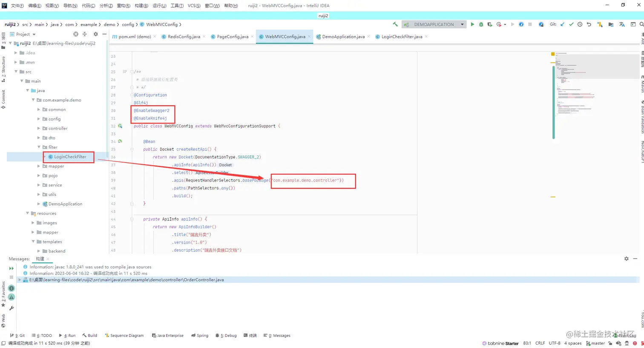
Task: Open Messages panel settings gear
Action: click(626, 259)
